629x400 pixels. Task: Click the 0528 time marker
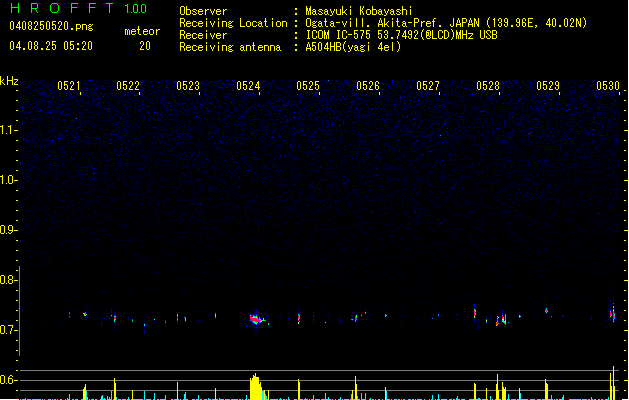(x=488, y=86)
